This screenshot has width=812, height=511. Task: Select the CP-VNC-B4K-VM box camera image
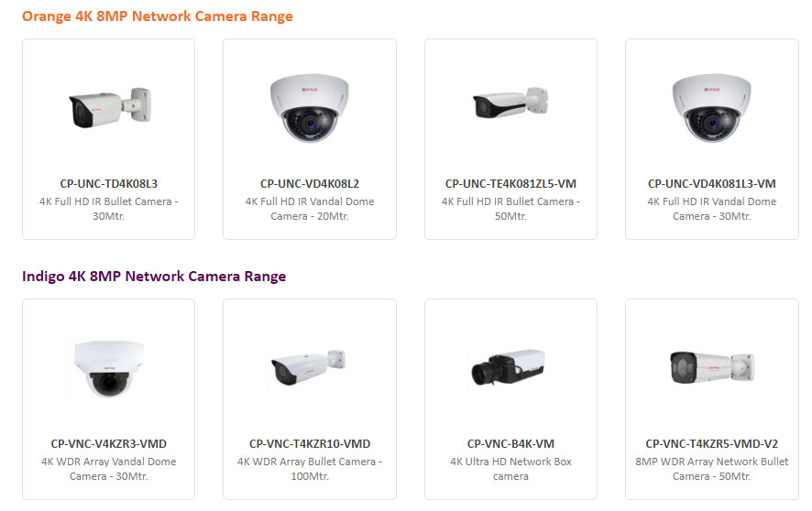(x=509, y=366)
